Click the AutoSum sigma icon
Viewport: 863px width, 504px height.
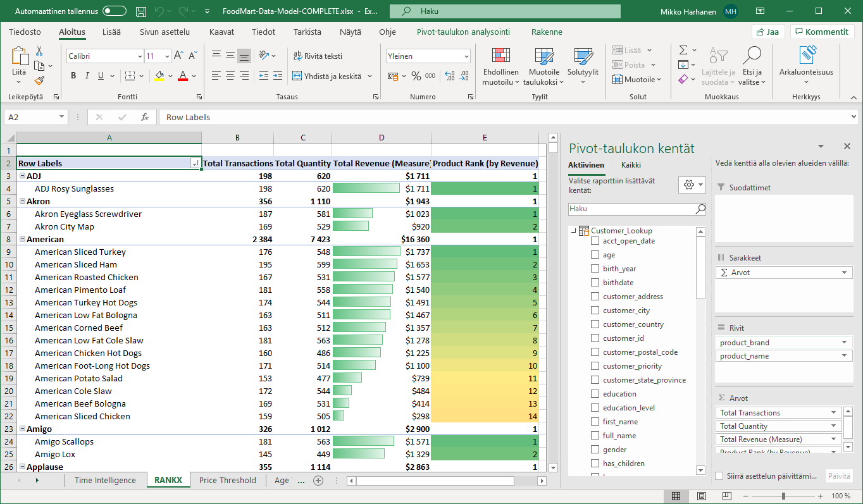[x=683, y=50]
